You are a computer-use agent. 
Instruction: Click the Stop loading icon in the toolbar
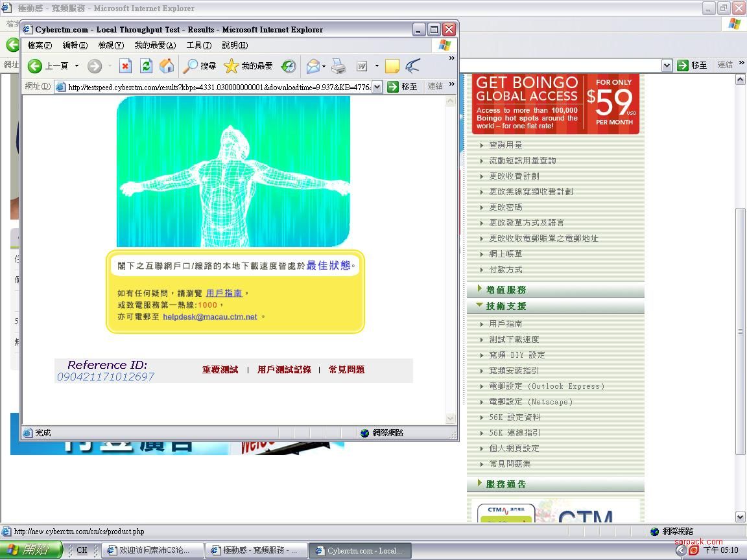tap(126, 66)
